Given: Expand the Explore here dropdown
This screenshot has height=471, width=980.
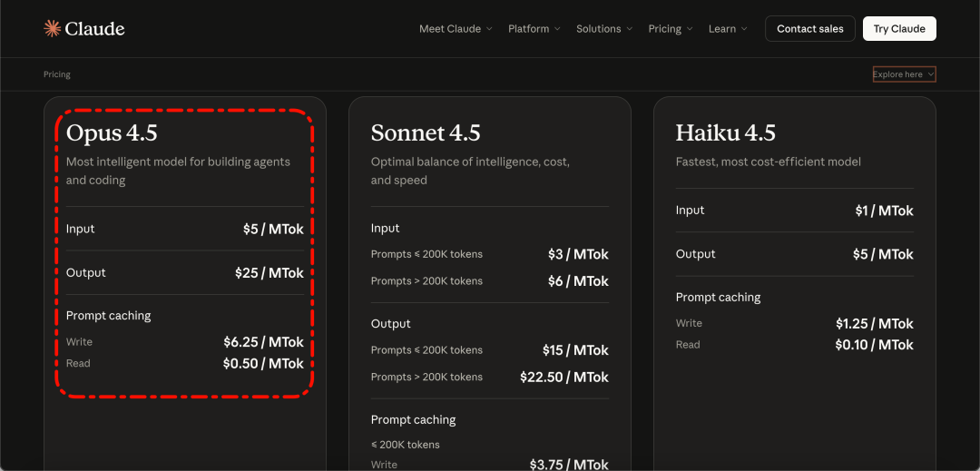Looking at the screenshot, I should coord(903,74).
